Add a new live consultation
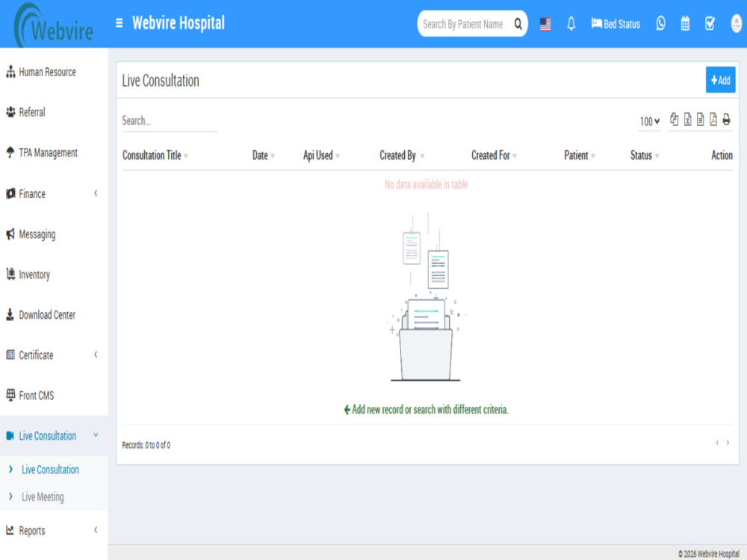This screenshot has height=560, width=747. [720, 80]
